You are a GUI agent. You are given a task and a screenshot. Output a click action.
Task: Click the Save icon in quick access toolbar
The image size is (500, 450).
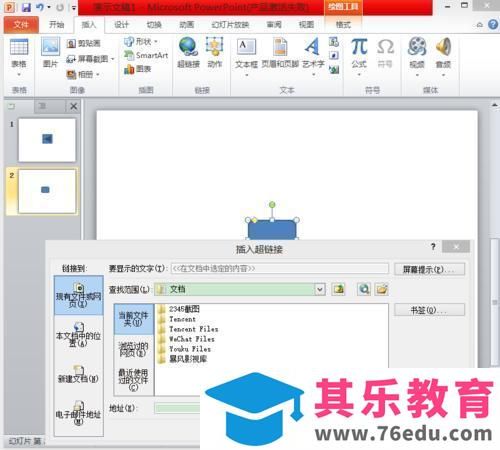point(26,7)
